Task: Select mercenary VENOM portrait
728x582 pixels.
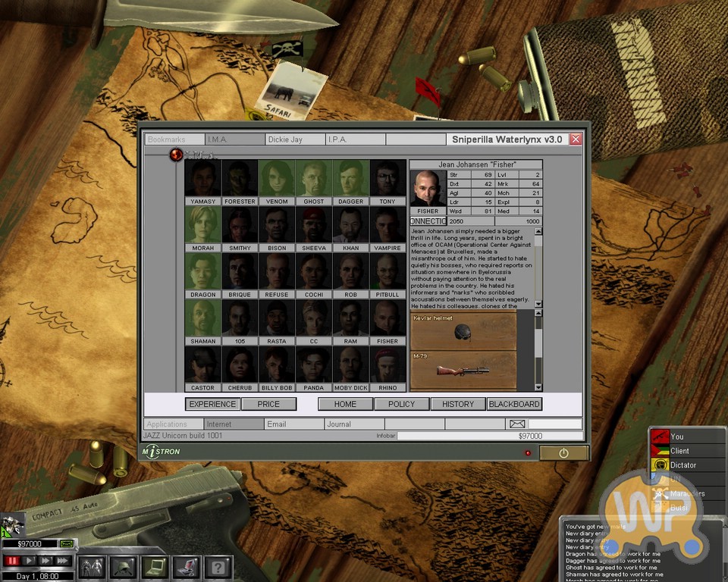Action: click(x=277, y=183)
